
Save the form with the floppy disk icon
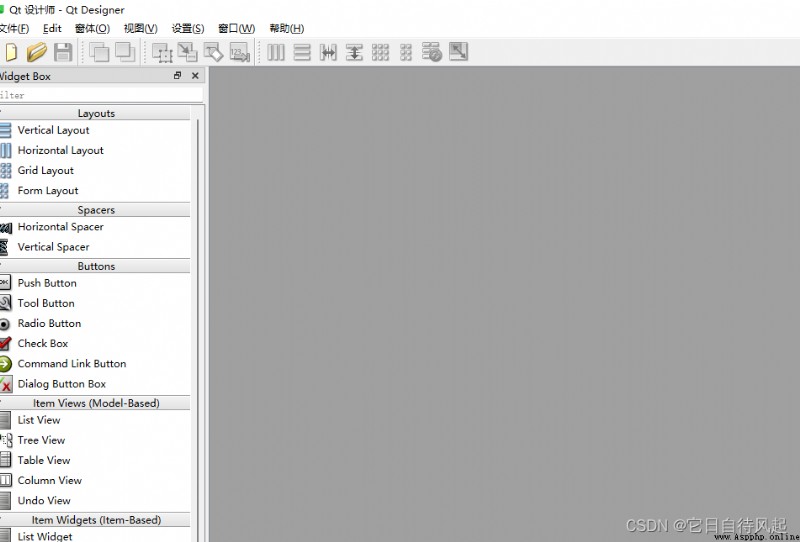[x=63, y=52]
